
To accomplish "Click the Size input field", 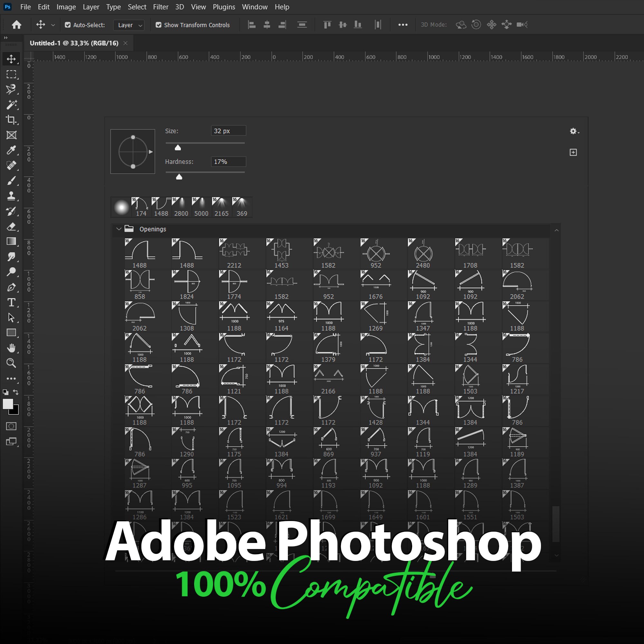I will point(228,131).
